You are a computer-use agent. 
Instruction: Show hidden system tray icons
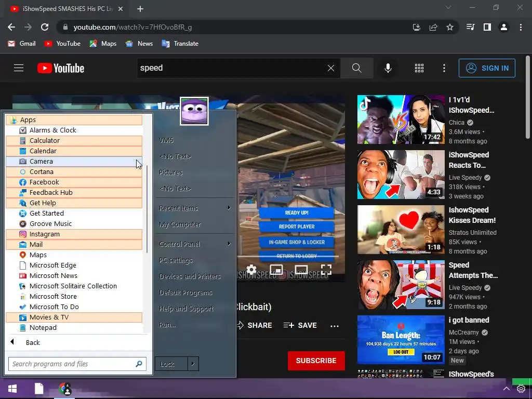click(x=506, y=389)
